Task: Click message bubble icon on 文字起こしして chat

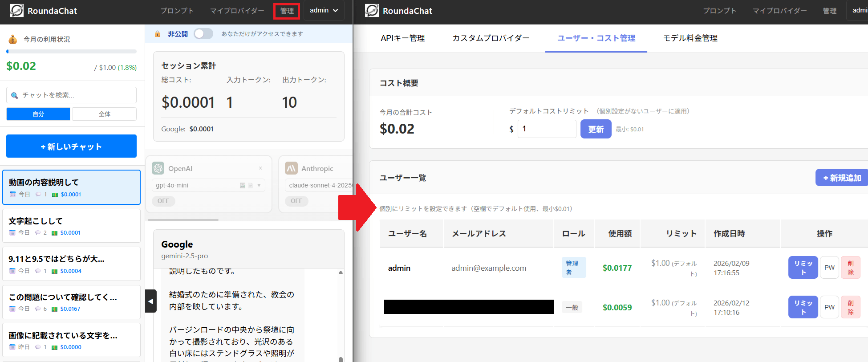Action: [38, 233]
